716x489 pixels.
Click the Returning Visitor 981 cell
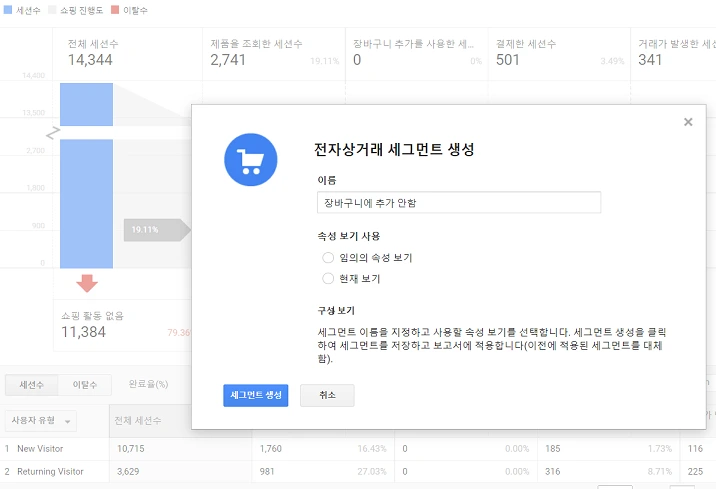[267, 472]
